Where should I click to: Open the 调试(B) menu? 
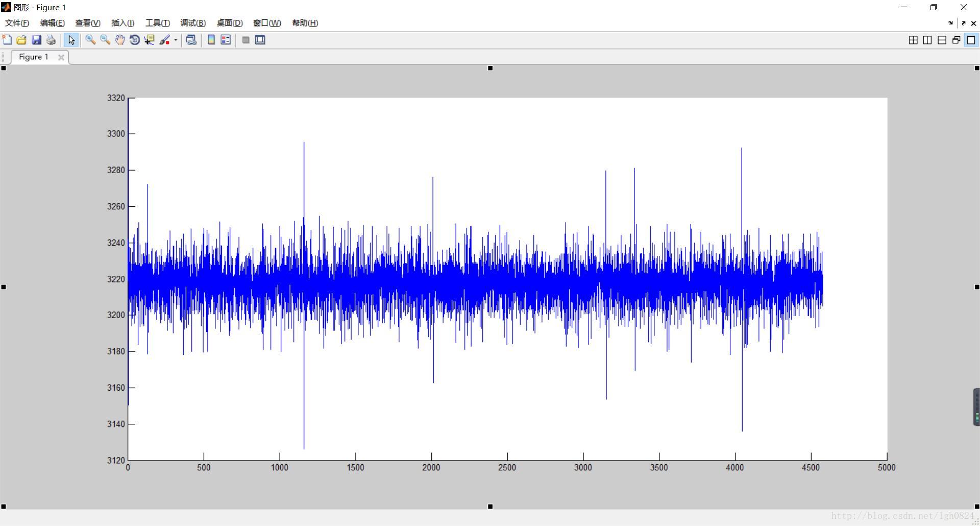pyautogui.click(x=193, y=23)
